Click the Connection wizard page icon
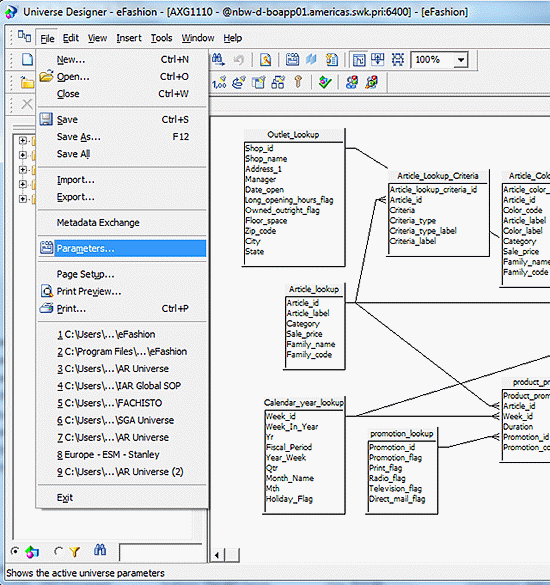 tap(265, 59)
